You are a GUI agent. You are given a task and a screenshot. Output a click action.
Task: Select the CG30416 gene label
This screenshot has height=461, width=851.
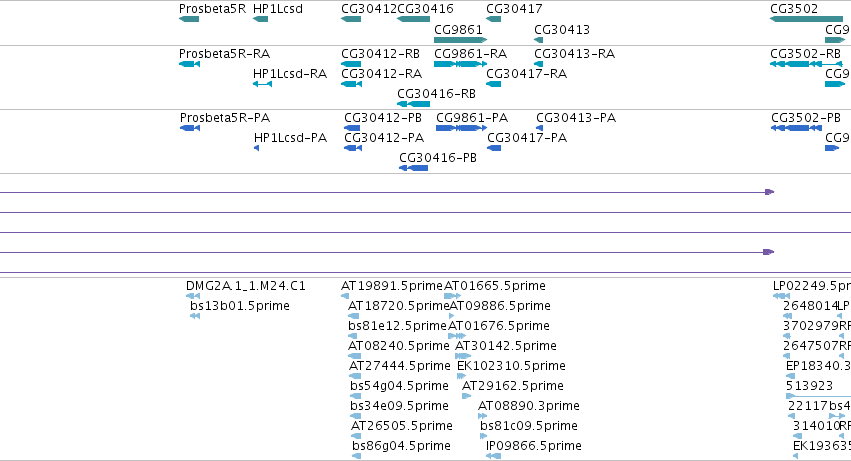point(426,9)
